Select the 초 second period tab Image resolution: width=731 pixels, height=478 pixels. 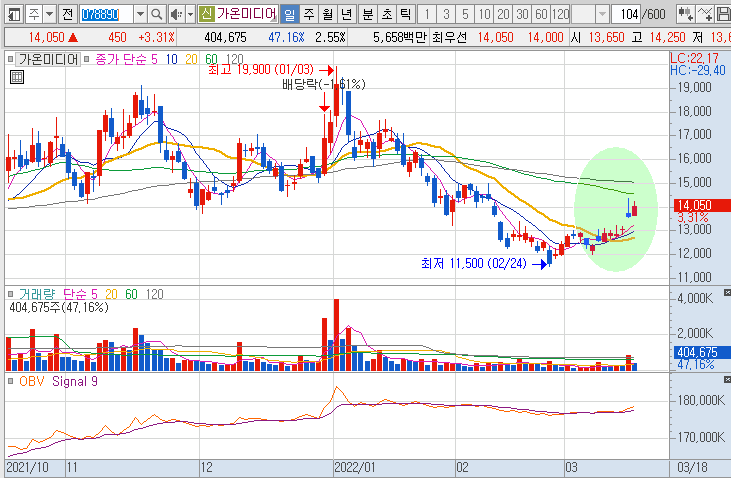tap(386, 14)
